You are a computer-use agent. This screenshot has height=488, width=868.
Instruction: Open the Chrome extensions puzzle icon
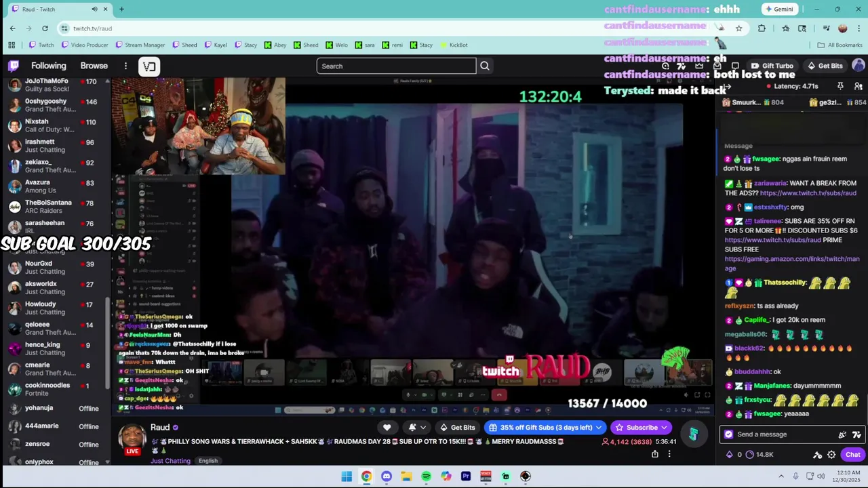point(762,28)
